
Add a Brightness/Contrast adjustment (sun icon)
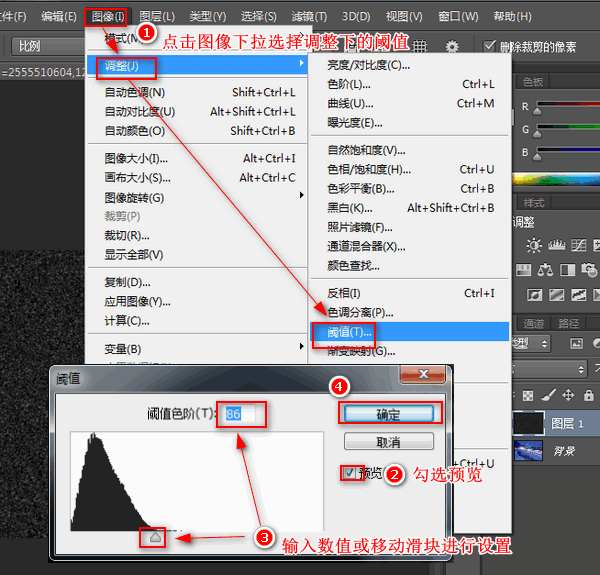point(534,245)
